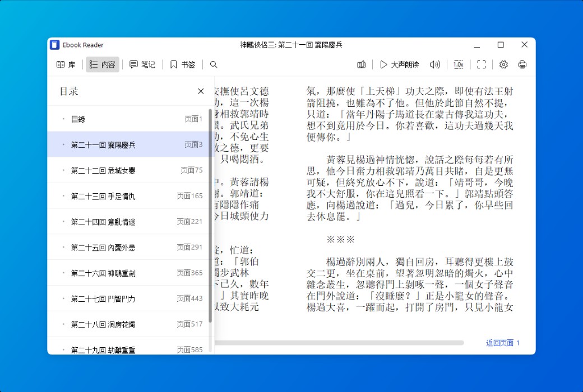Select the highlighted 第二十一回 襄陽慶兵 chapter
This screenshot has height=392, width=583.
pyautogui.click(x=112, y=144)
